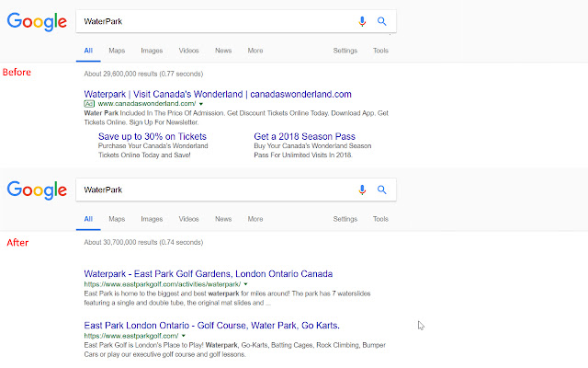Click the magnifier icon in the bottom search bar
Viewport: 588px width, 368px height.
(381, 190)
